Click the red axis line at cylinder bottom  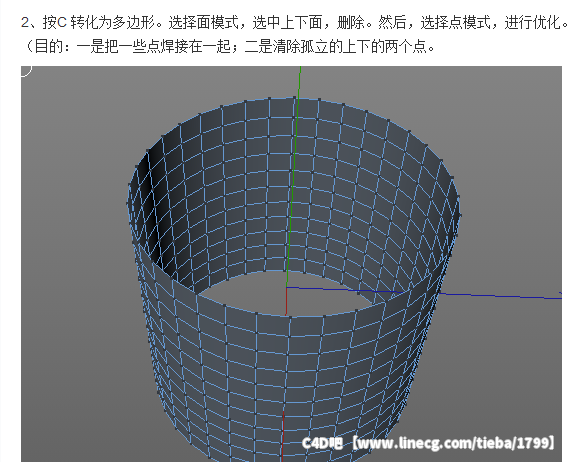(x=282, y=436)
